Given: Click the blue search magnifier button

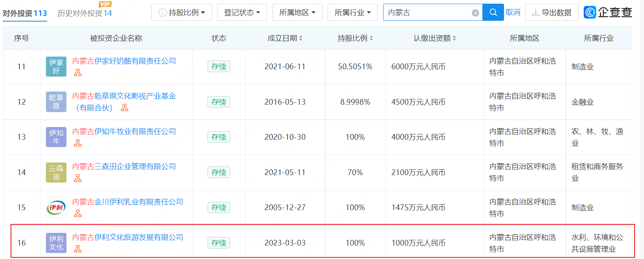Looking at the screenshot, I should click(x=493, y=13).
